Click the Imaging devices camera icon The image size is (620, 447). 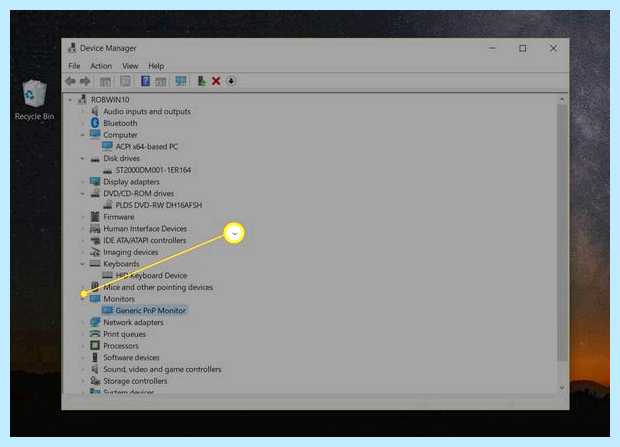coord(95,252)
